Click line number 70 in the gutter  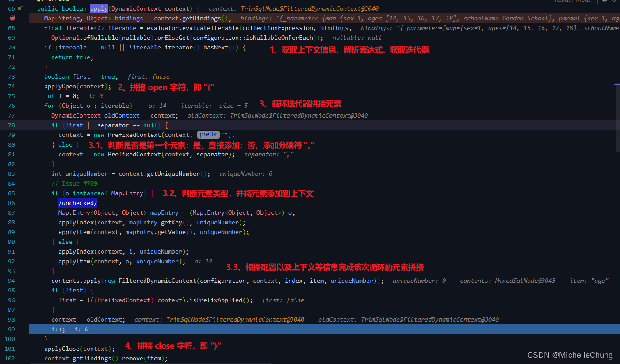coord(11,47)
